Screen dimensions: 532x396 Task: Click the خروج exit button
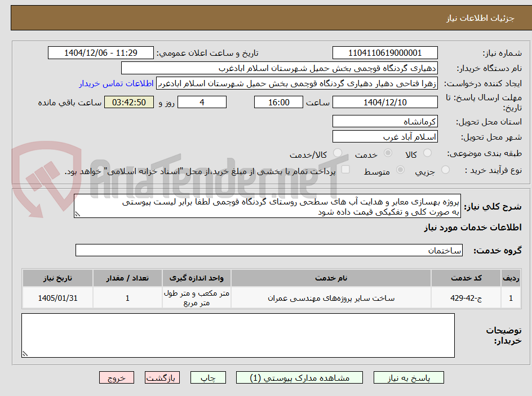click(x=116, y=377)
